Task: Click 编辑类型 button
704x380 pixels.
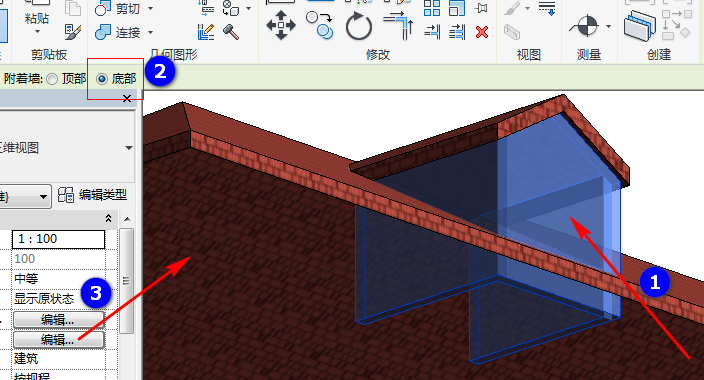Action: coord(92,195)
